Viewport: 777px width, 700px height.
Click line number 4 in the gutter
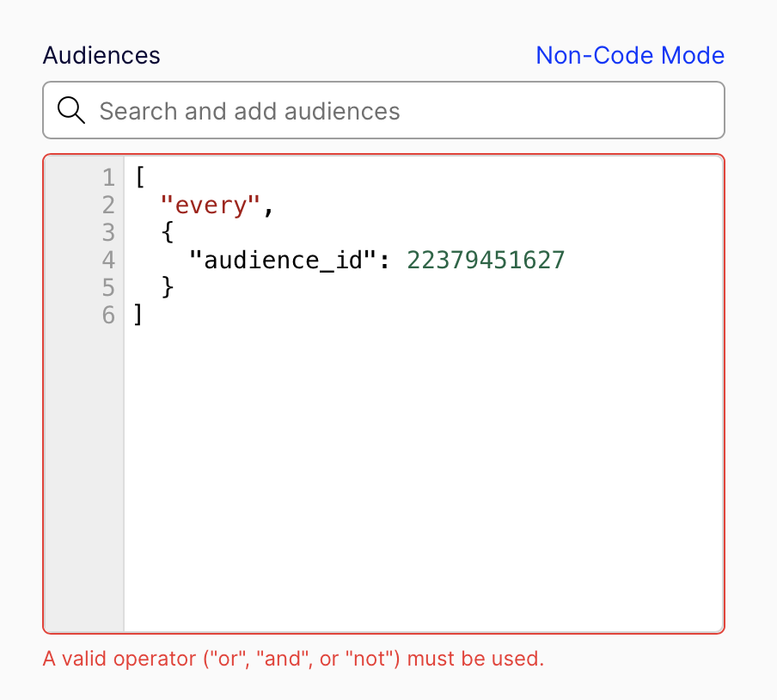[108, 260]
